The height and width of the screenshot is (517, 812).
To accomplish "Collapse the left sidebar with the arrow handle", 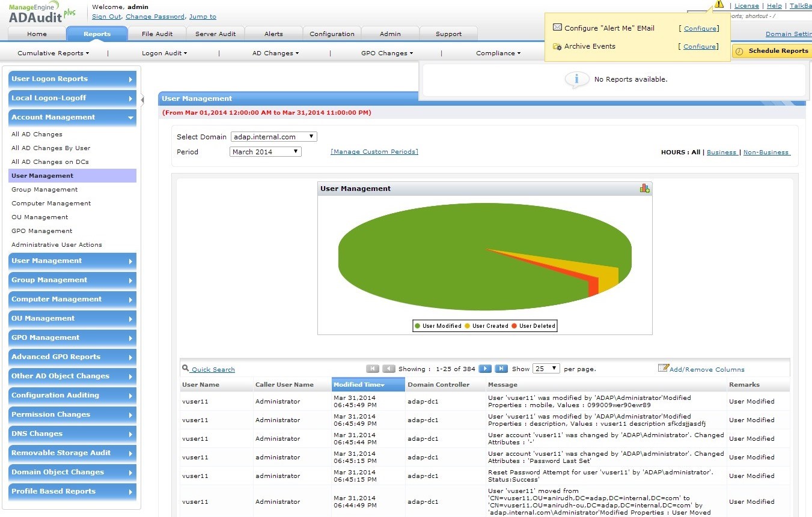I will coord(142,100).
